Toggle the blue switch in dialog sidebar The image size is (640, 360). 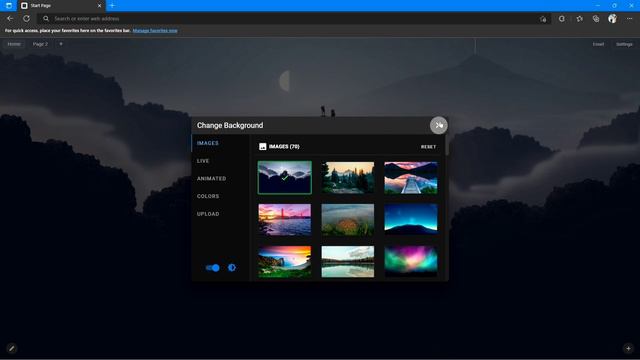[213, 268]
